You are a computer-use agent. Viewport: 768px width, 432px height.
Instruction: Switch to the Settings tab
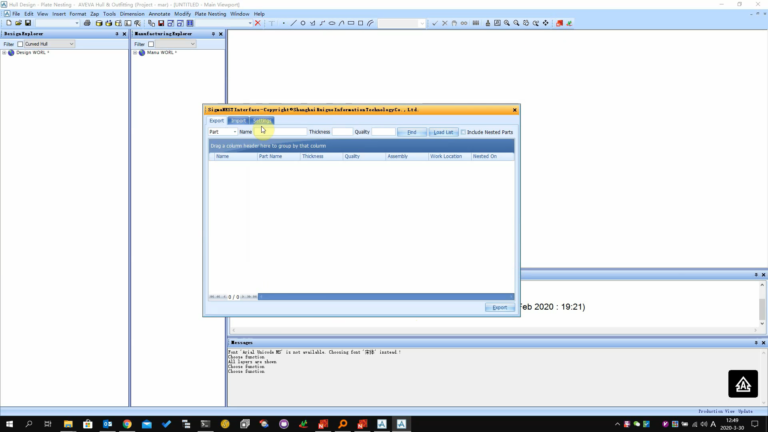[262, 120]
